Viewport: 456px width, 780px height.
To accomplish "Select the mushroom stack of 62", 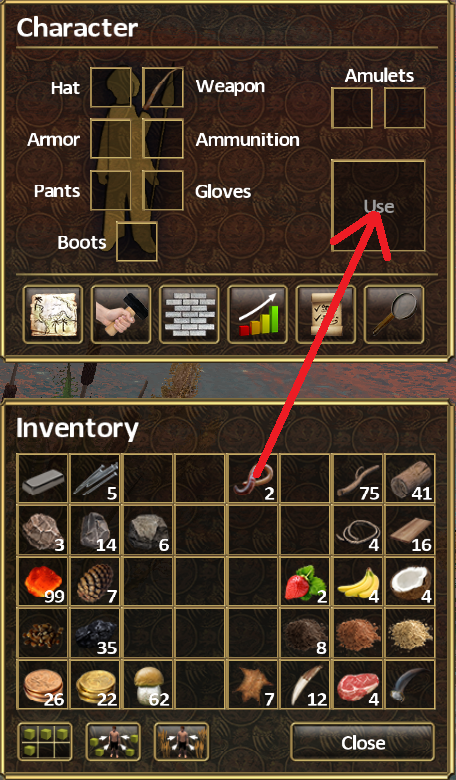I will [x=148, y=685].
